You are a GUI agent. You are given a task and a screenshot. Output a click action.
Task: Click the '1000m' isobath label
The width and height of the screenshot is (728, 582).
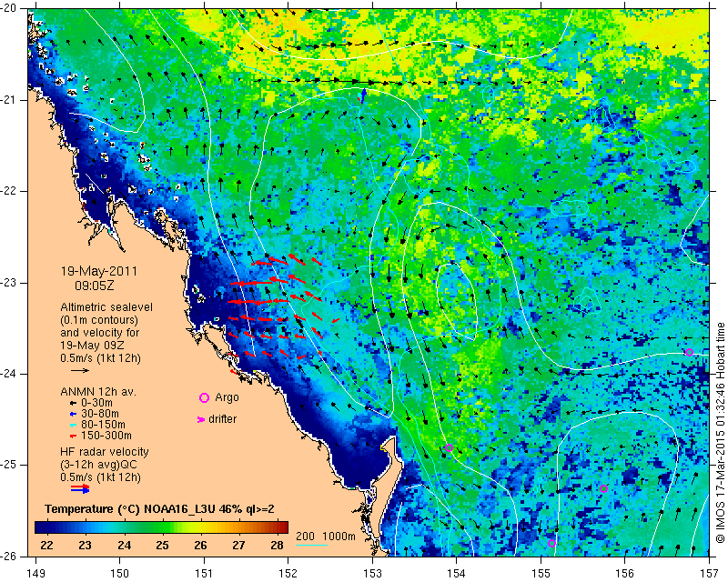pyautogui.click(x=339, y=537)
